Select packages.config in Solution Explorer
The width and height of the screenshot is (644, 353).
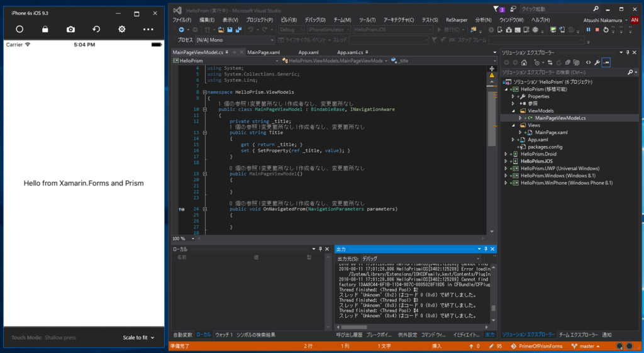tap(545, 147)
